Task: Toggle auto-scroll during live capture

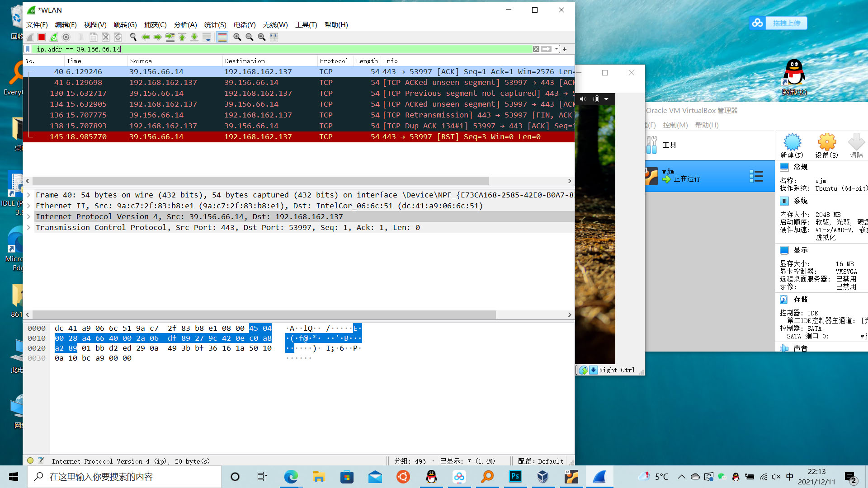Action: tap(207, 37)
